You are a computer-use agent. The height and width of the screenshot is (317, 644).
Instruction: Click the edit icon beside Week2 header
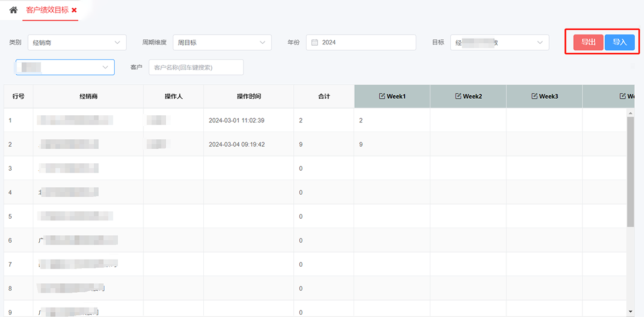click(458, 96)
